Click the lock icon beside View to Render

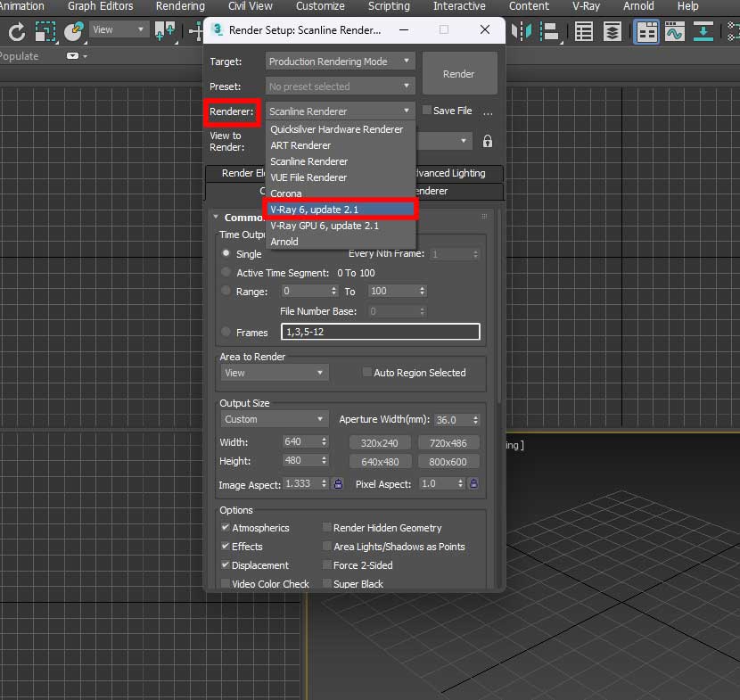click(x=488, y=141)
